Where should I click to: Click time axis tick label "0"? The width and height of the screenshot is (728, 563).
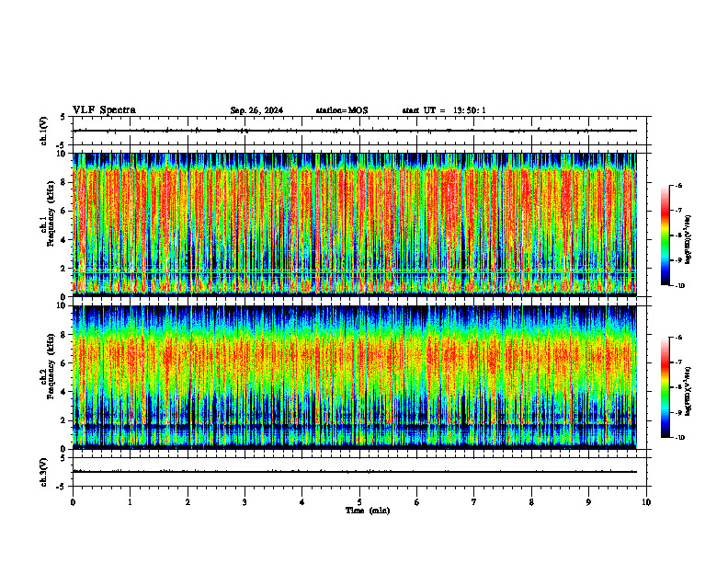point(73,502)
